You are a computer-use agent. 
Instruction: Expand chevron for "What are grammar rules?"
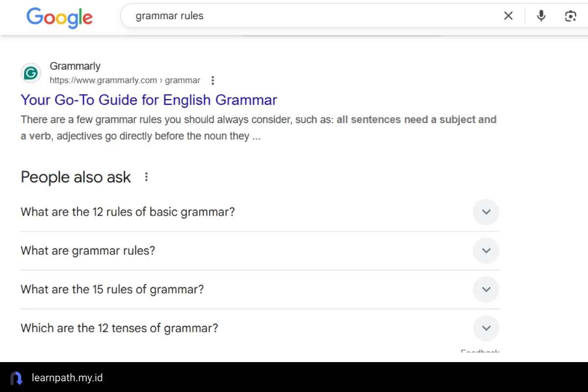[486, 251]
